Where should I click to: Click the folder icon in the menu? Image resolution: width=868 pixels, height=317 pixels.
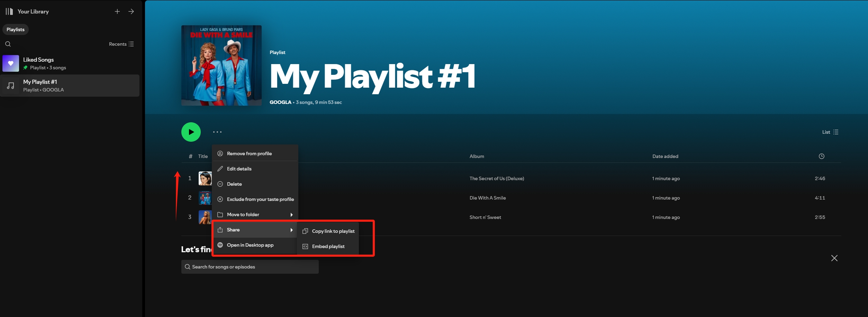[220, 214]
